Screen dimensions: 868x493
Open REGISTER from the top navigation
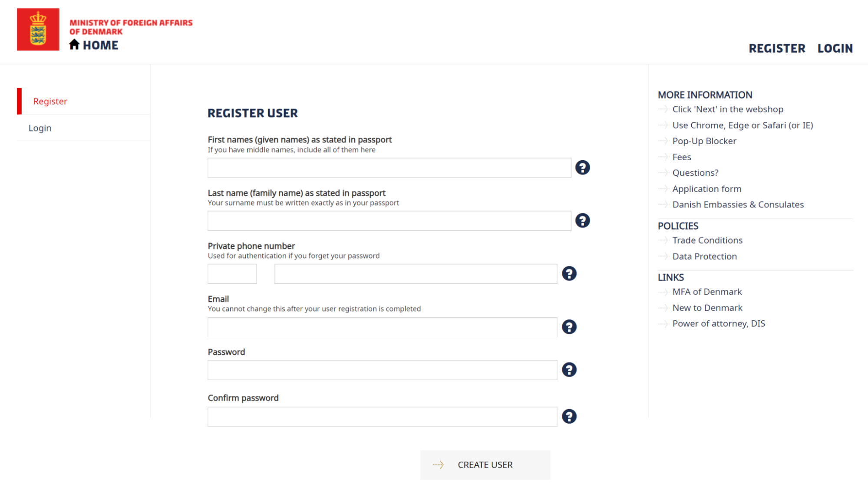(777, 48)
